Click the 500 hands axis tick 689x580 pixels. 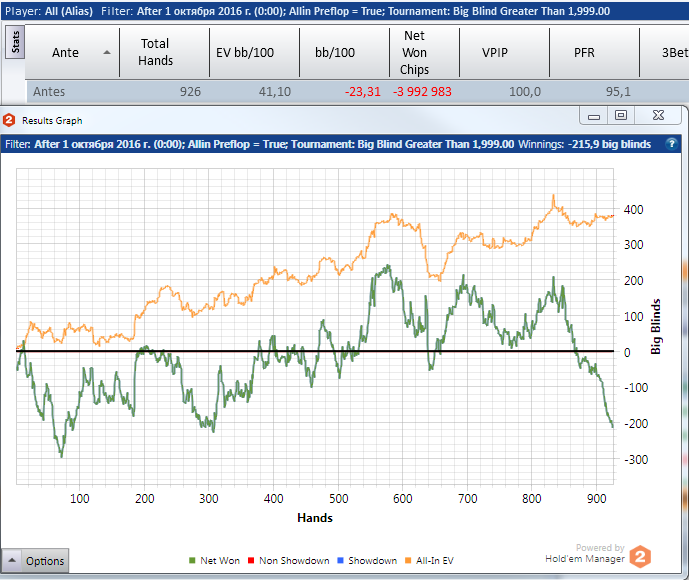click(339, 499)
